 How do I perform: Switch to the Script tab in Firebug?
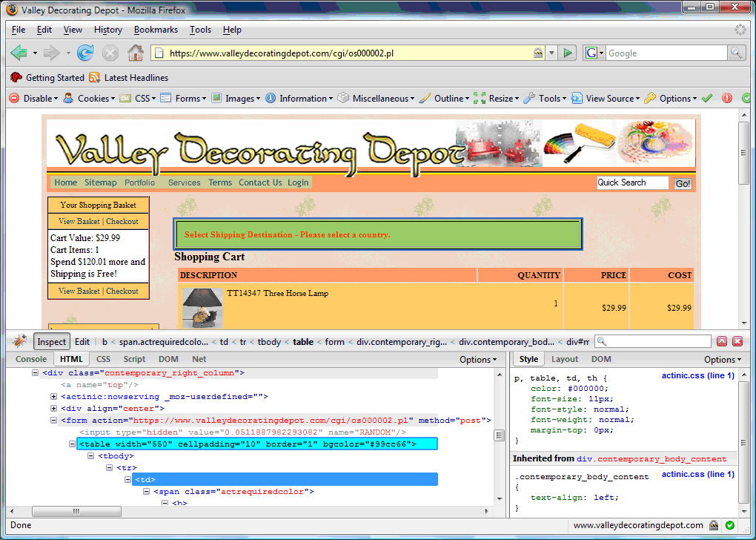tap(134, 359)
